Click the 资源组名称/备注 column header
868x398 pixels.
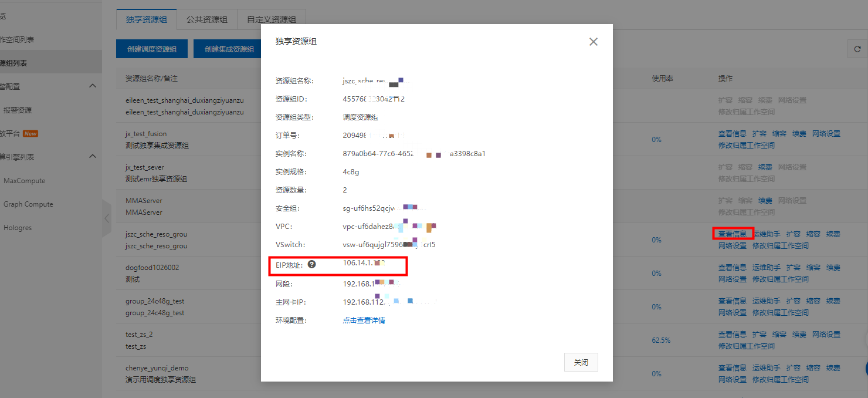point(151,78)
